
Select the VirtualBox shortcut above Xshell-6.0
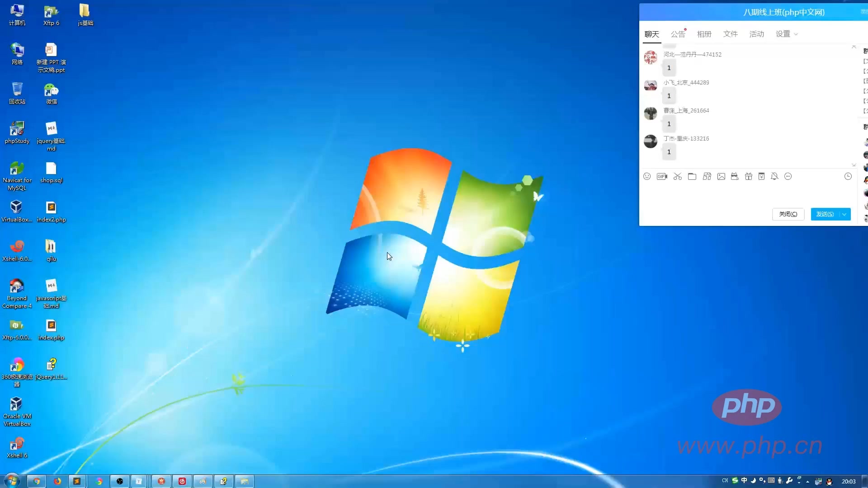pos(17,211)
